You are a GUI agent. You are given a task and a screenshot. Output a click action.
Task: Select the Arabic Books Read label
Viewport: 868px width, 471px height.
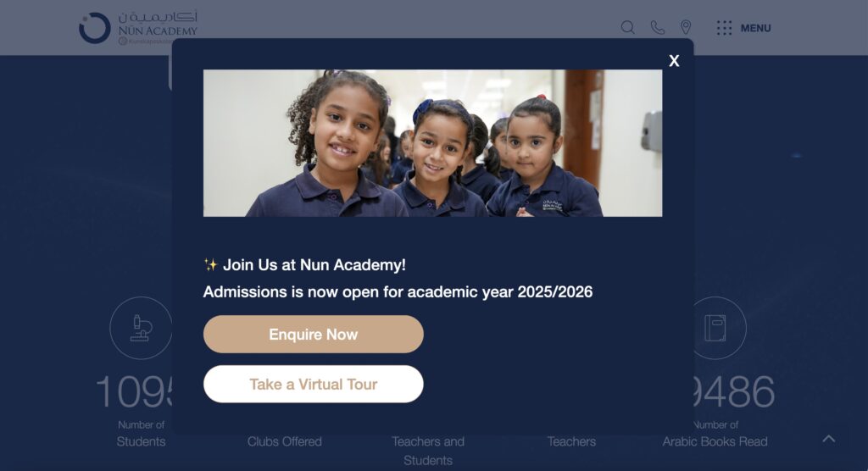tap(715, 441)
